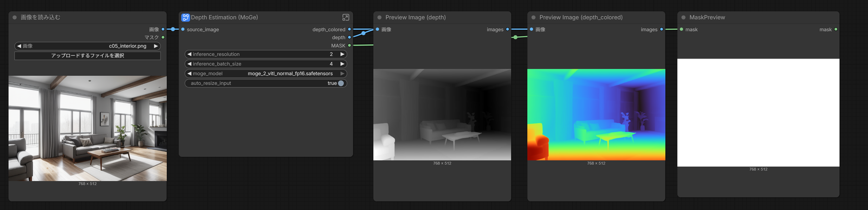868x210 pixels.
Task: Select next image with right arrow
Action: (156, 46)
